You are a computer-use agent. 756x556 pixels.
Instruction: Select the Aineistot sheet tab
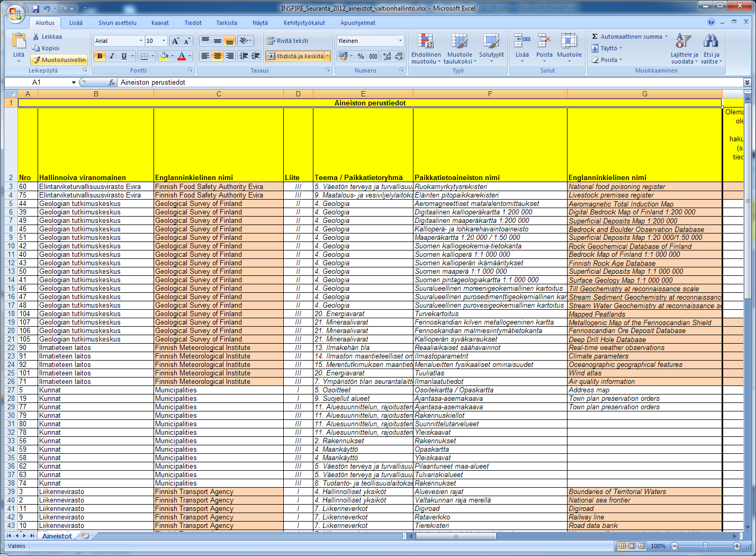coord(57,536)
